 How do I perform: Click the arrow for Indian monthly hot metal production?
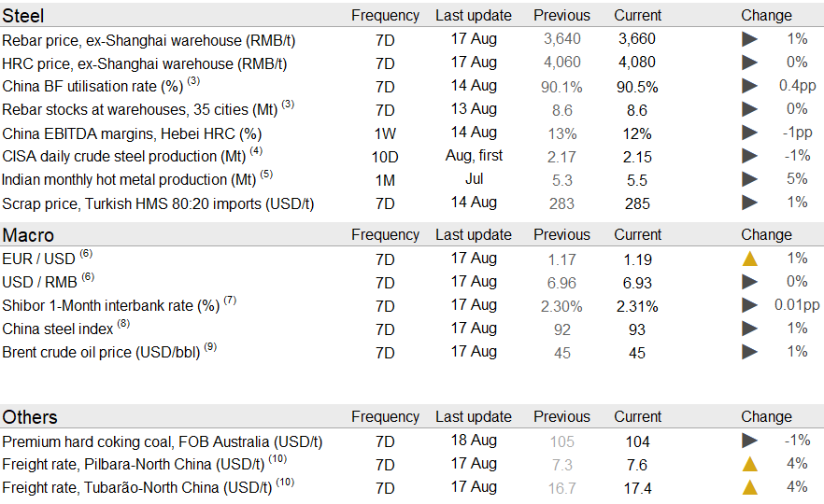pos(749,179)
